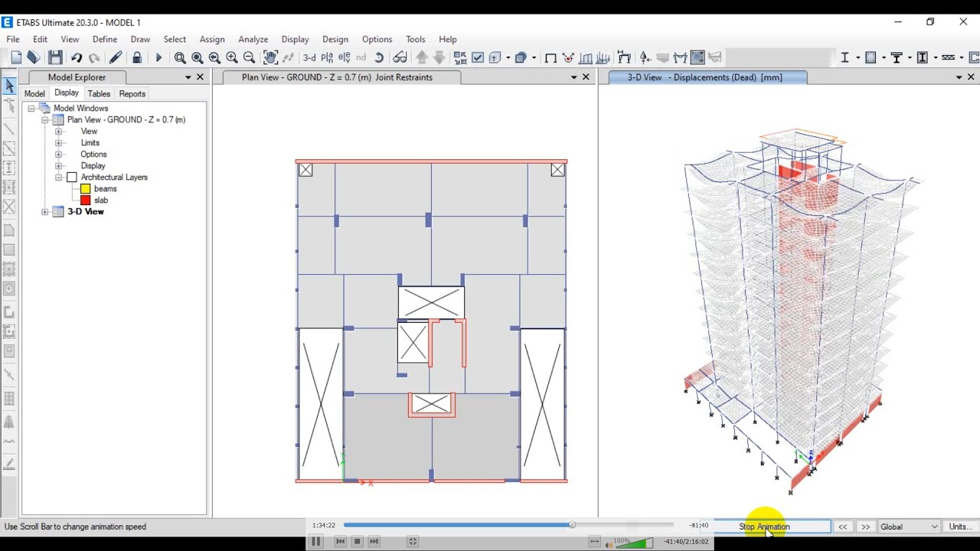The image size is (980, 551).
Task: Click the pencil refresh view icon
Action: (x=116, y=57)
